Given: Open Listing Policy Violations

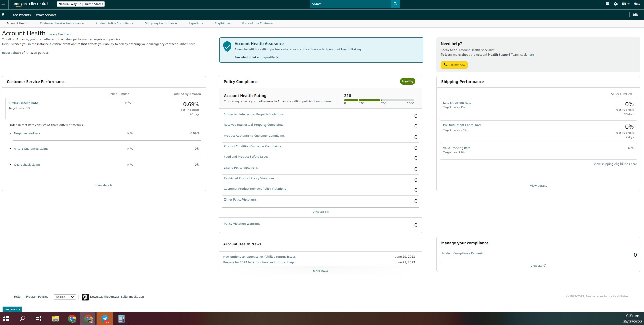Looking at the screenshot, I should [241, 168].
